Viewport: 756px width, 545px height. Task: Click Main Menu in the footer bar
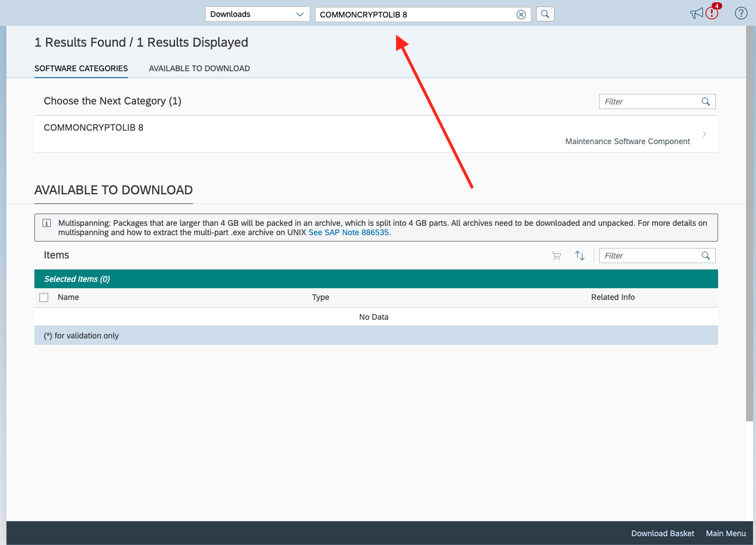[x=726, y=533]
